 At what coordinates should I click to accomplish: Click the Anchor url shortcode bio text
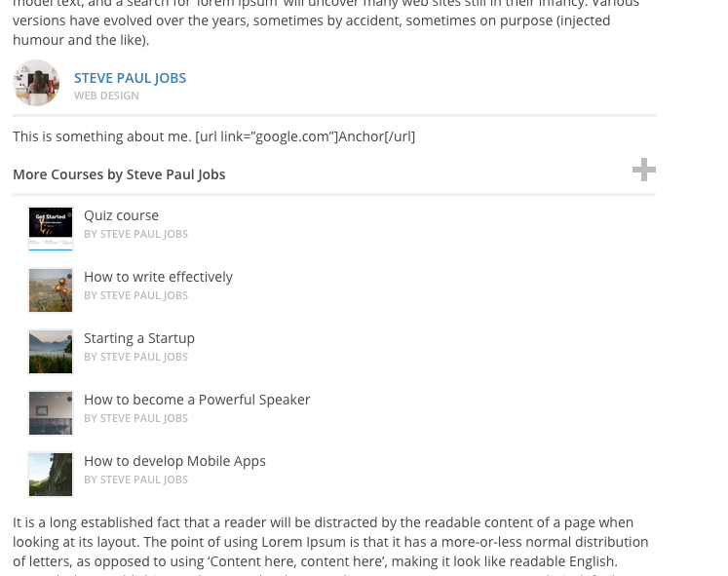click(305, 136)
